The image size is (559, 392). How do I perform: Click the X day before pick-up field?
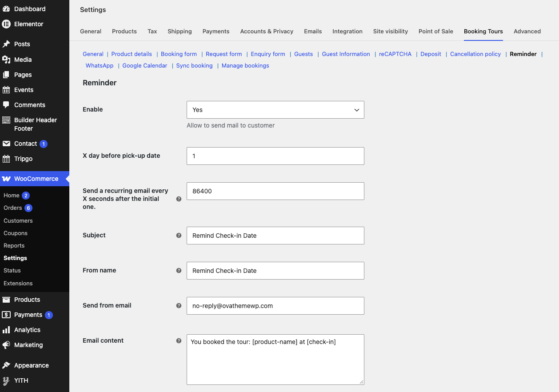[x=276, y=156]
